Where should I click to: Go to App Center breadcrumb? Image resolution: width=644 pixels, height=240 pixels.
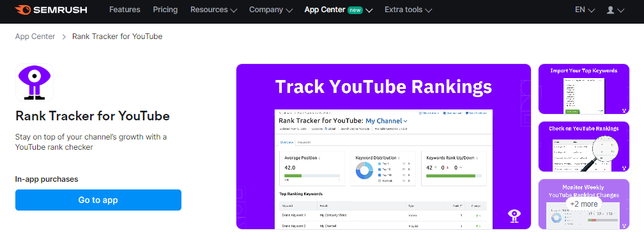tap(35, 36)
